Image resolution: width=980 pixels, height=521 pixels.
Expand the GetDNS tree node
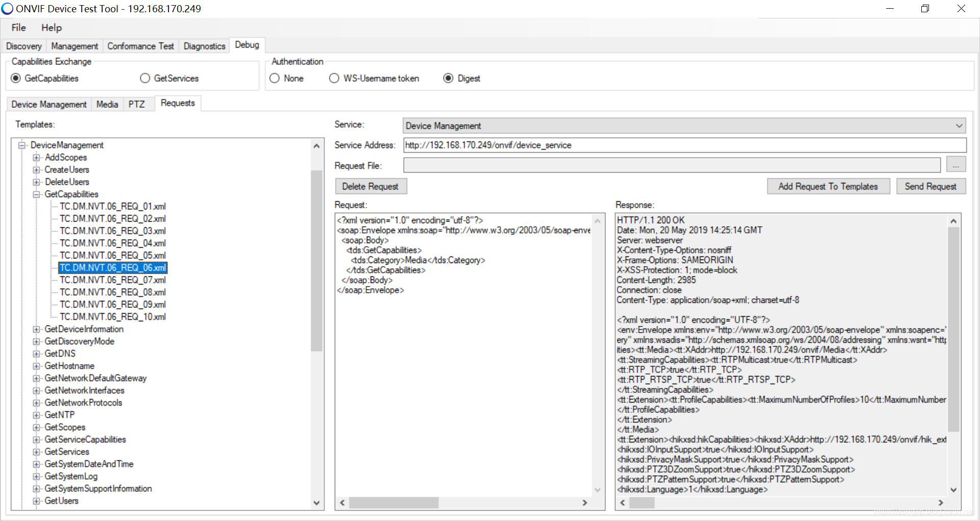click(36, 353)
